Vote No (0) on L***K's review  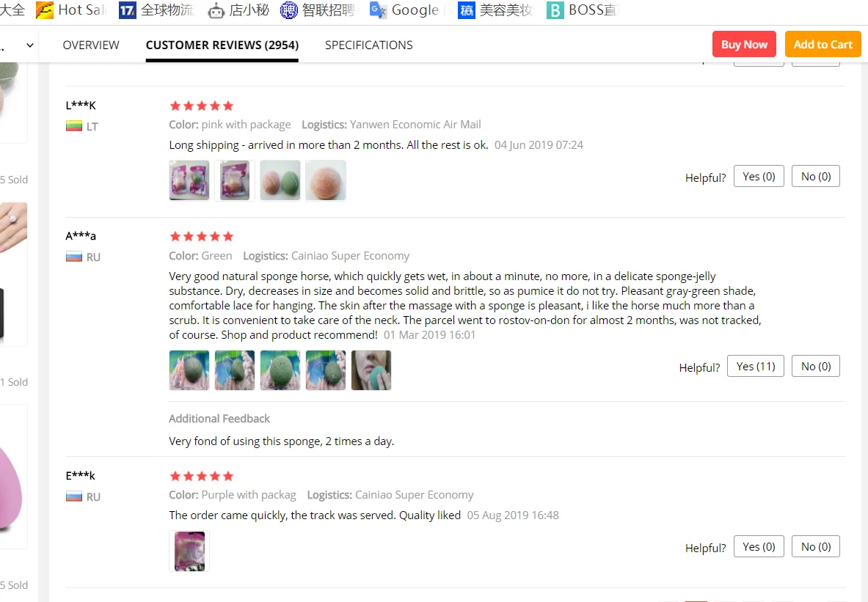tap(815, 177)
